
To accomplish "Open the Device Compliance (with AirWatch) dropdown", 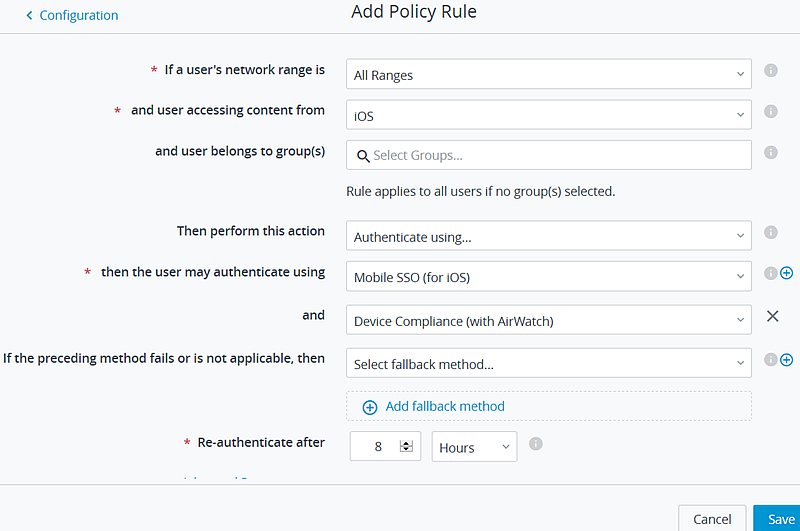I will click(548, 320).
